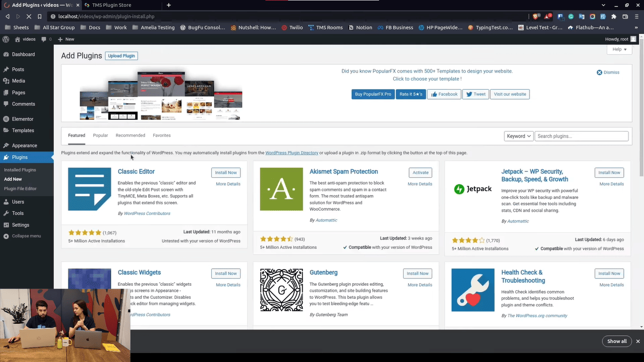Click the Akismet plugin icon
The height and width of the screenshot is (362, 644).
pos(281,189)
